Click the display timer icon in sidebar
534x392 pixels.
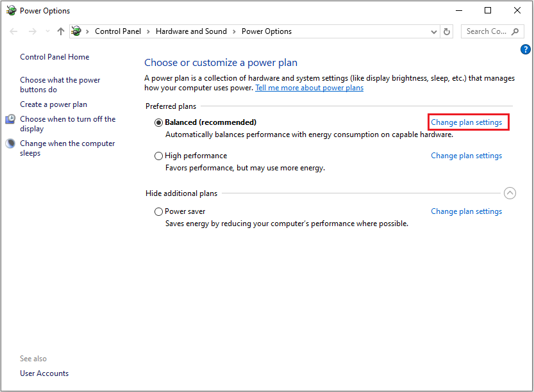[x=10, y=119]
